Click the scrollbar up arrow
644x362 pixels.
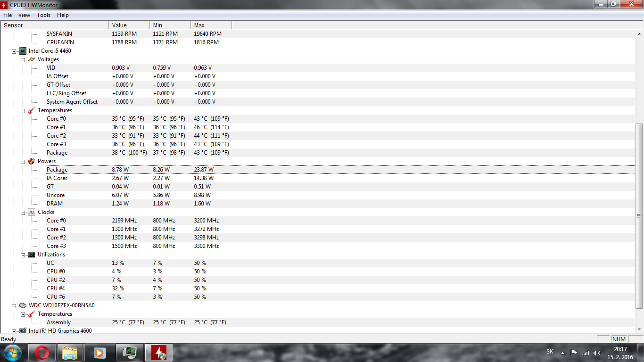click(639, 33)
